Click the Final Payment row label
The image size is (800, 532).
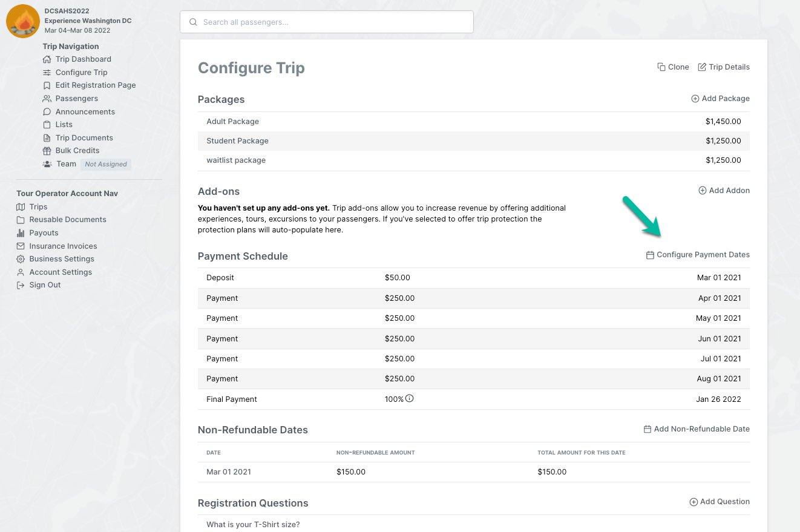coord(232,399)
